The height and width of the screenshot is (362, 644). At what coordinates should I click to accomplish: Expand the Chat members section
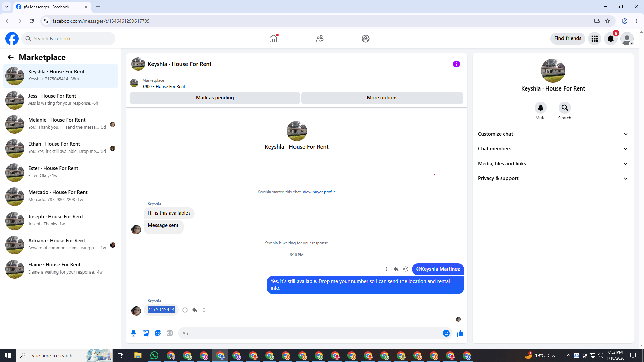point(553,149)
